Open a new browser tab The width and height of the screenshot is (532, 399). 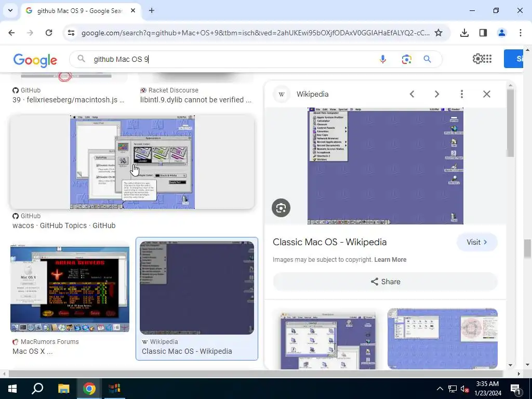[152, 10]
